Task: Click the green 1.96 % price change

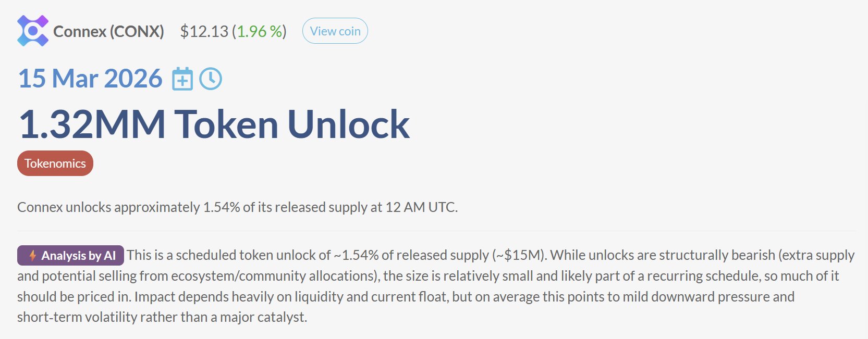Action: coord(259,32)
